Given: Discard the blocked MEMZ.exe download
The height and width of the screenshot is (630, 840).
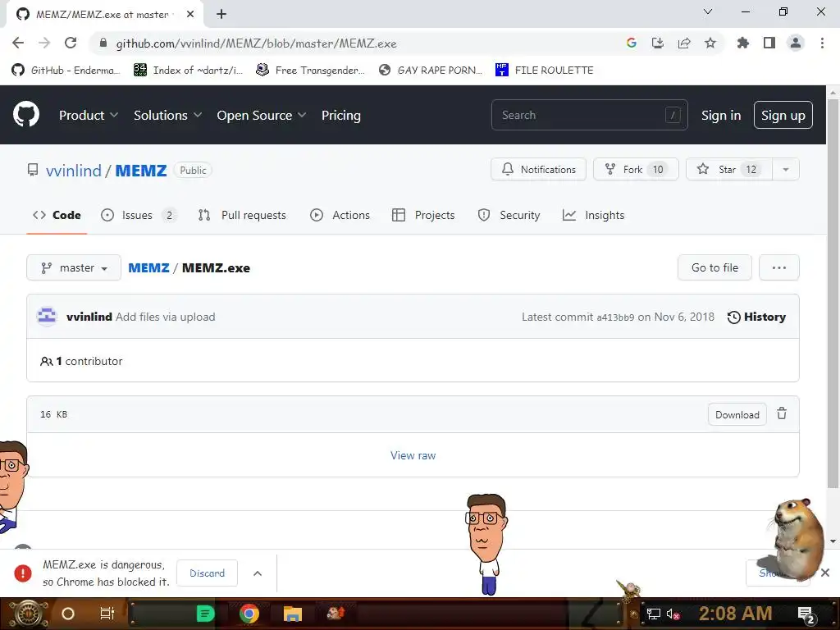Looking at the screenshot, I should pos(207,573).
